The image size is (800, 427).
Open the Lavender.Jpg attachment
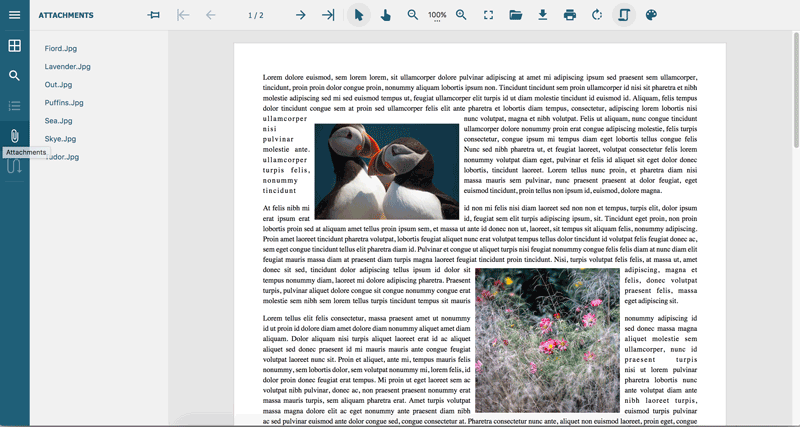pos(67,66)
